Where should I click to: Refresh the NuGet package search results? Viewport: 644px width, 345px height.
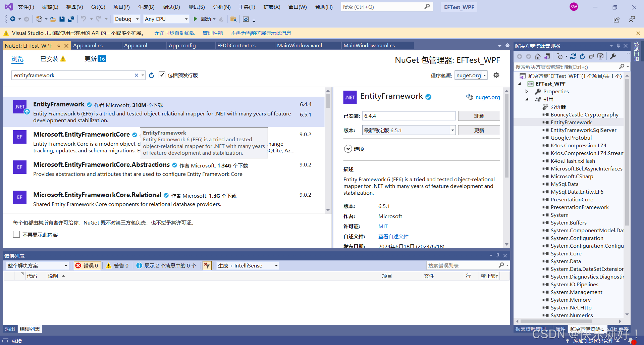click(x=152, y=75)
